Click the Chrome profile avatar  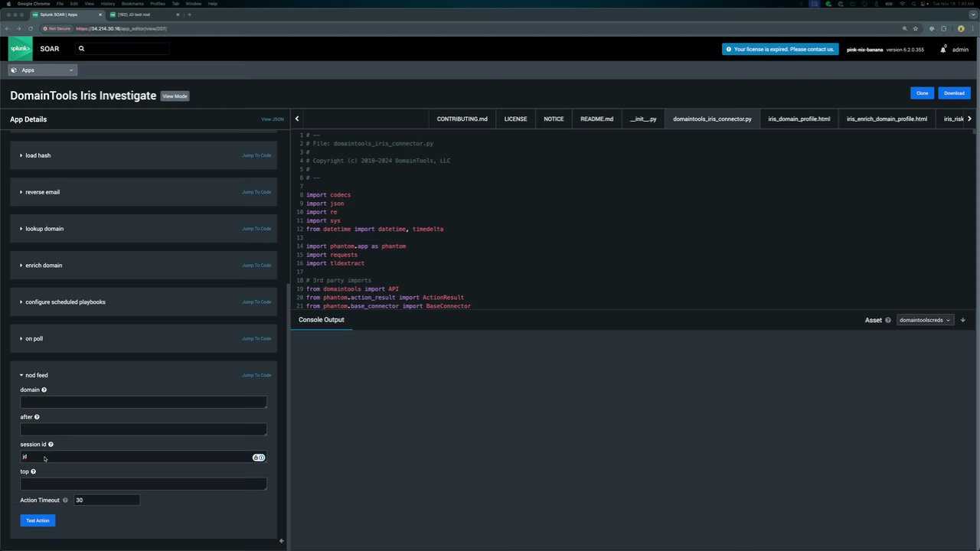coord(961,28)
